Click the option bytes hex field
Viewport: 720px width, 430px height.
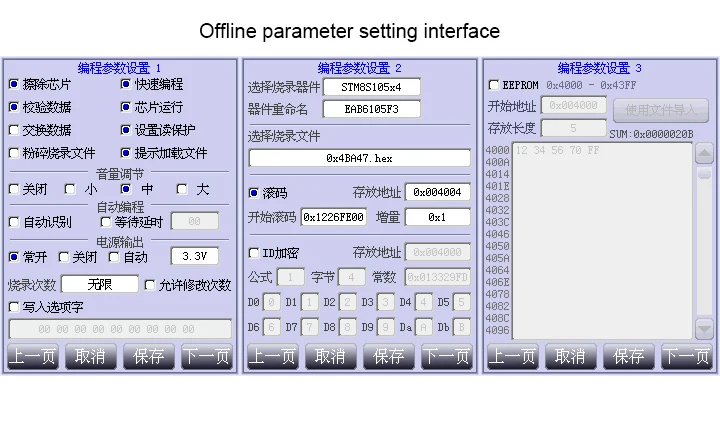tap(120, 329)
